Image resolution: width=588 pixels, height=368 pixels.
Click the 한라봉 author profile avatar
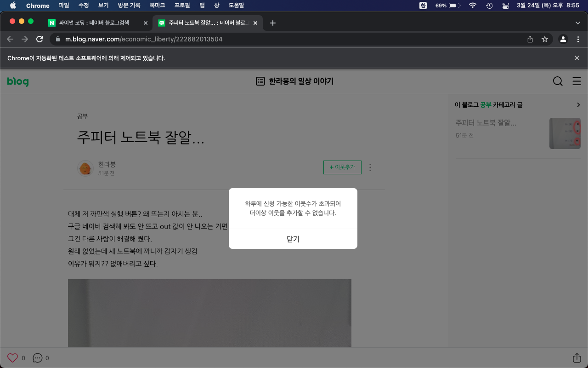pos(85,168)
